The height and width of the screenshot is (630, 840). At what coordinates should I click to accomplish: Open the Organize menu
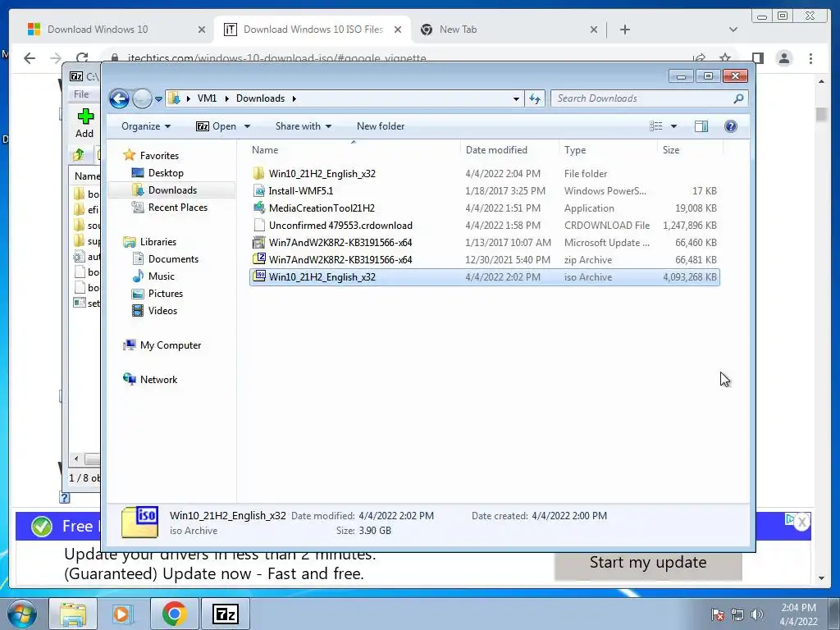click(146, 126)
